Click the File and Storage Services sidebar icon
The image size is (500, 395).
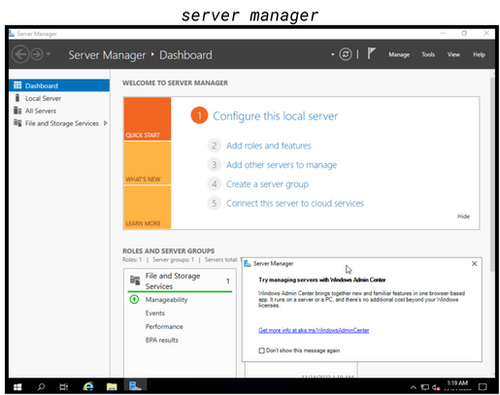(x=17, y=123)
